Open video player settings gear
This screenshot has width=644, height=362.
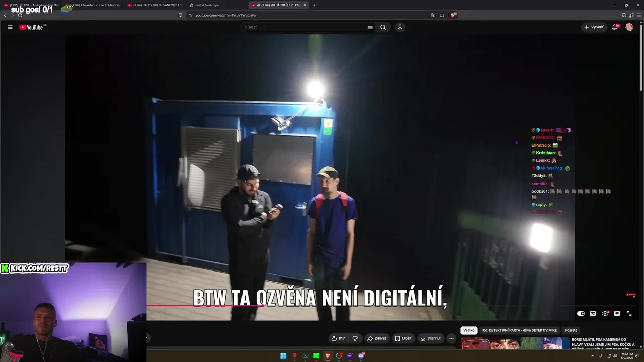(605, 314)
